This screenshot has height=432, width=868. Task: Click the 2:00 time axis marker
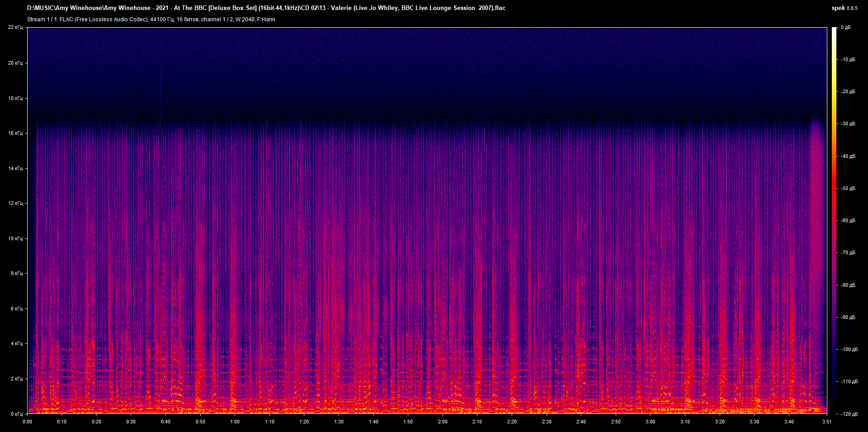(x=443, y=422)
